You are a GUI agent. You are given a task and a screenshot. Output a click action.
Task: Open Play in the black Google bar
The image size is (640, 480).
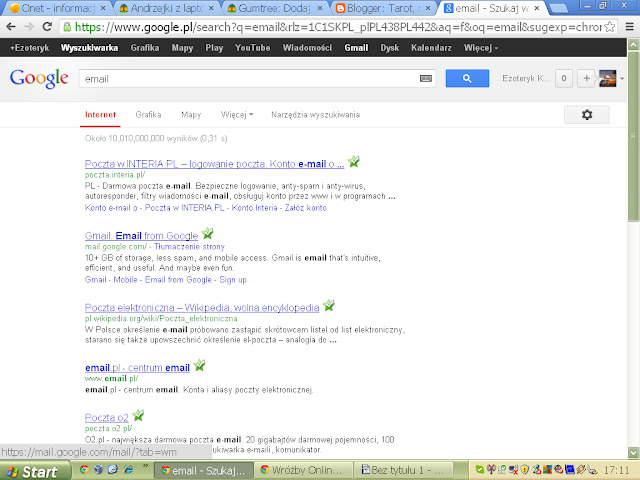214,48
